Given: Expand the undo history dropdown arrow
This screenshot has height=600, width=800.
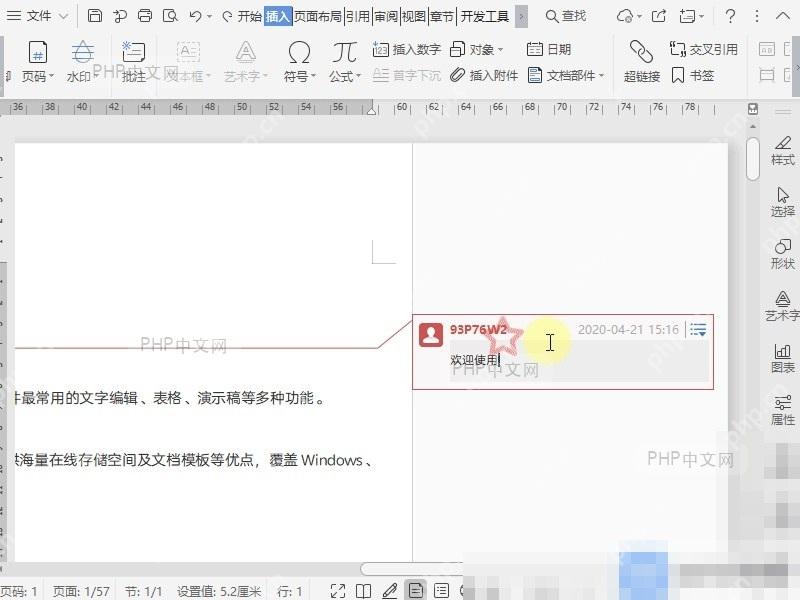Looking at the screenshot, I should [x=209, y=17].
